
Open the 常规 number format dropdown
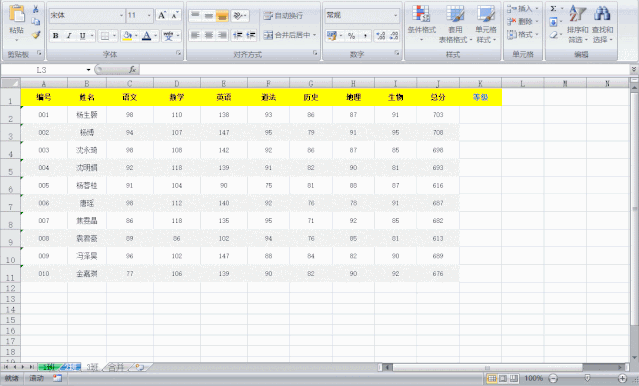(395, 15)
